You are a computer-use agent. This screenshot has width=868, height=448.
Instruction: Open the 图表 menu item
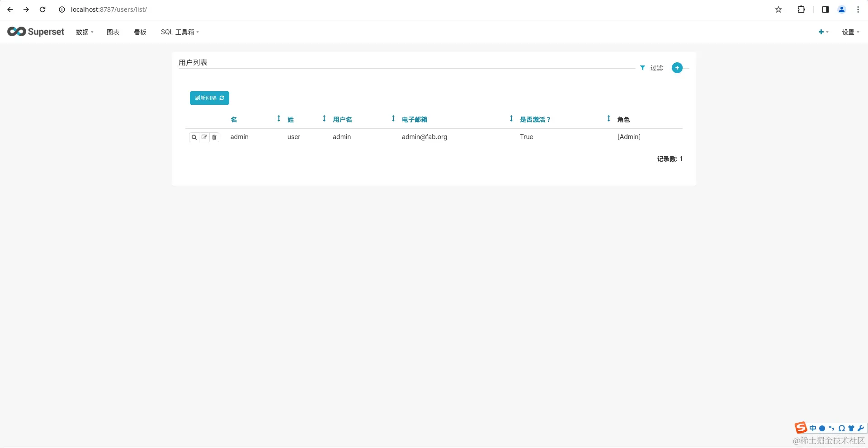tap(113, 32)
